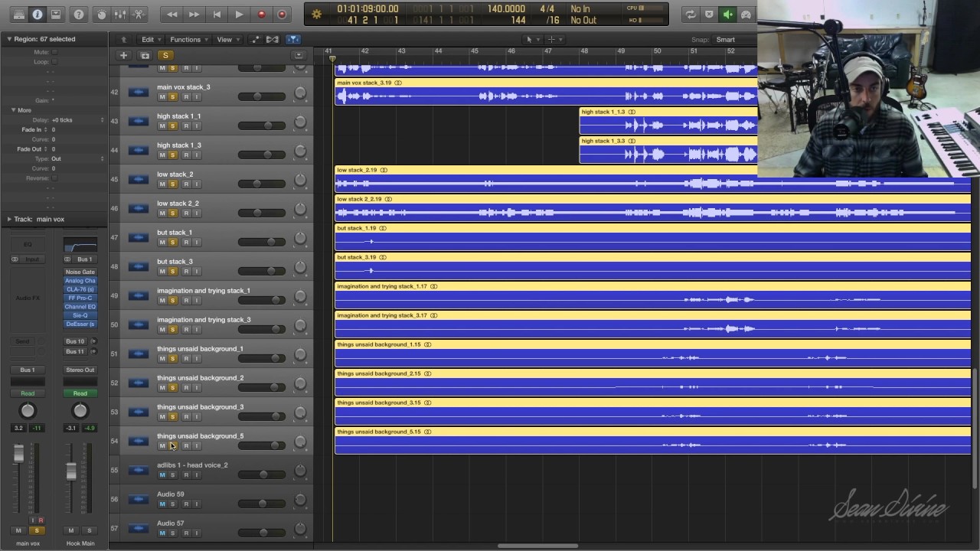This screenshot has width=980, height=551.
Task: Click track icon of things unsaid background_1
Action: [138, 354]
